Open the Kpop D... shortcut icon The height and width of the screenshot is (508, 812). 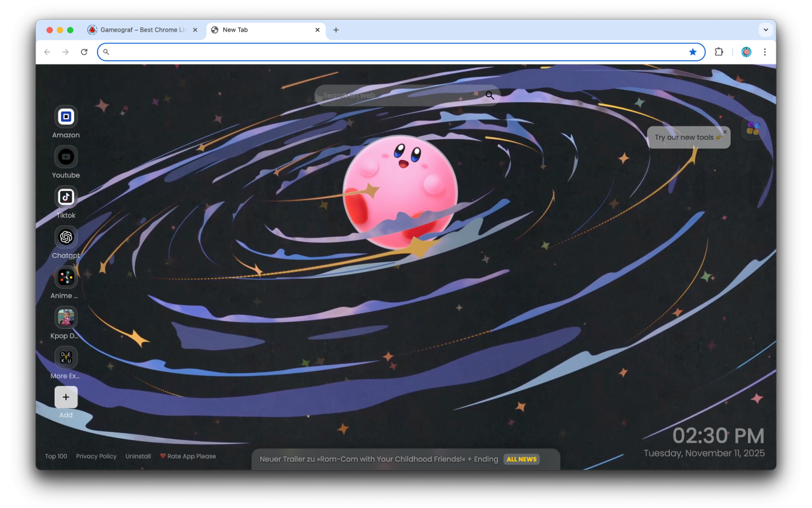66,317
